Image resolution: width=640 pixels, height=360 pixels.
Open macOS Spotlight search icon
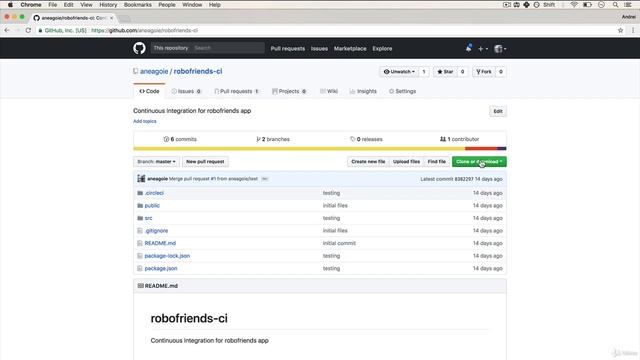[x=616, y=5]
